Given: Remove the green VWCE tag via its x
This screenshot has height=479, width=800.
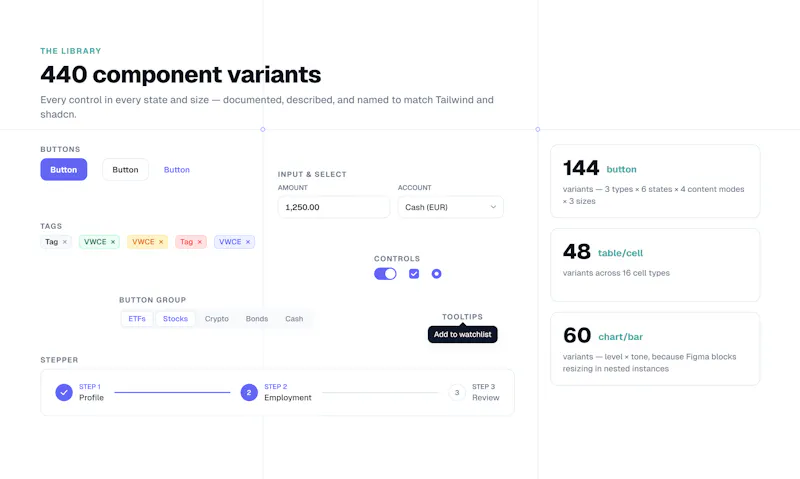Looking at the screenshot, I should pyautogui.click(x=113, y=242).
